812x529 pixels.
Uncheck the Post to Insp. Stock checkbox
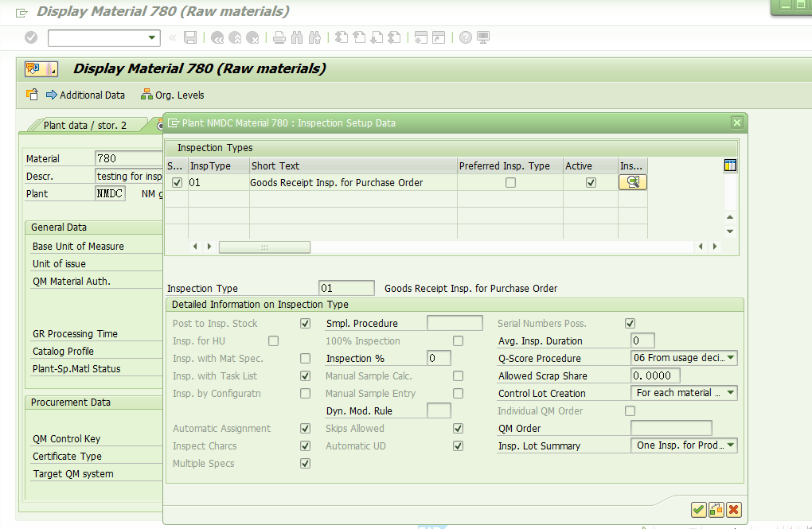305,323
